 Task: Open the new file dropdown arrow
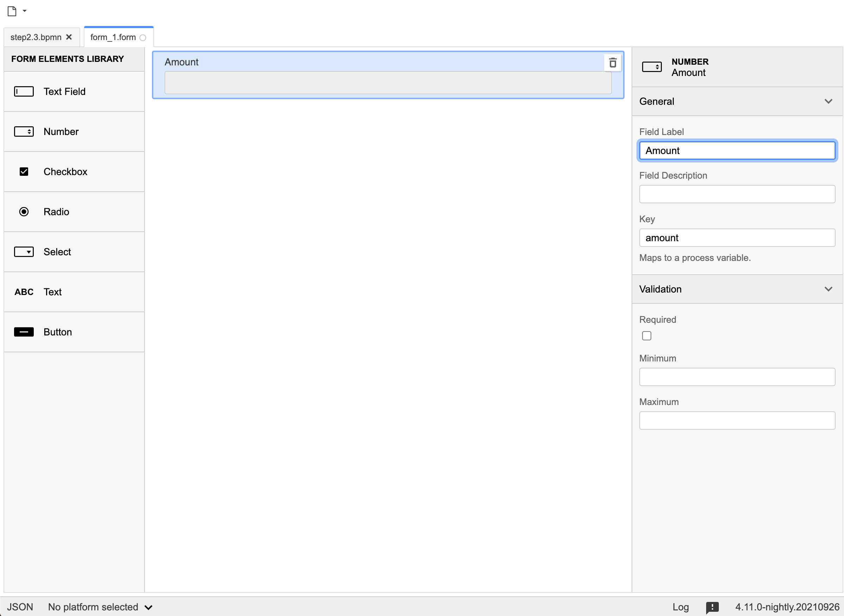tap(25, 11)
